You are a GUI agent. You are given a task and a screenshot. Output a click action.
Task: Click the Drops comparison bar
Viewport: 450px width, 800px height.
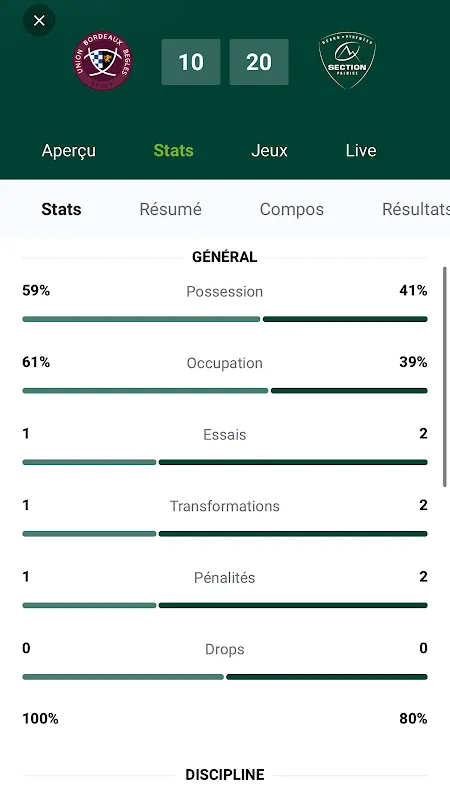[225, 677]
